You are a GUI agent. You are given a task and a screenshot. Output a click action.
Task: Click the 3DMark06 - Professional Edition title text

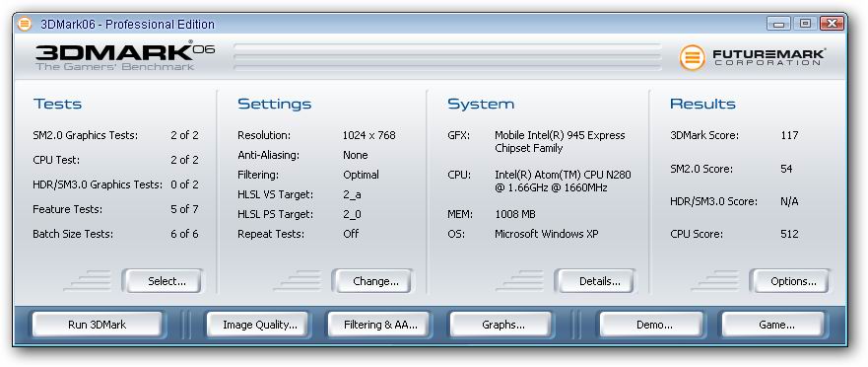pos(127,25)
